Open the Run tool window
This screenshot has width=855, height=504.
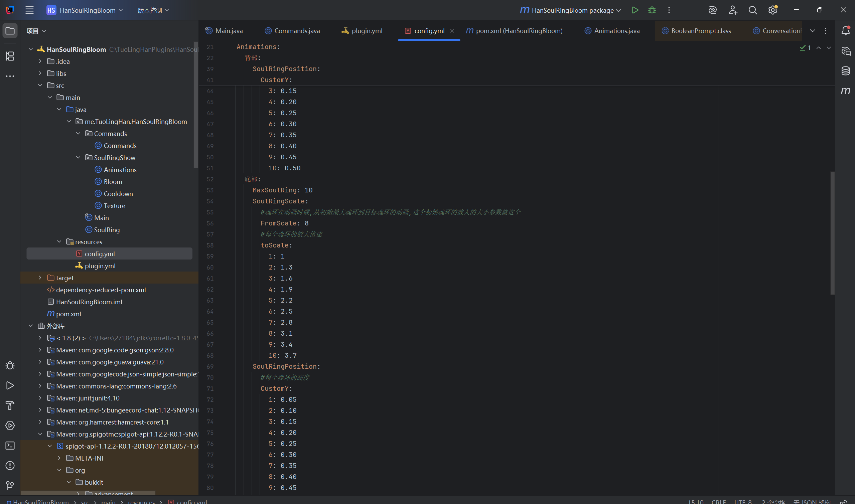pyautogui.click(x=10, y=385)
